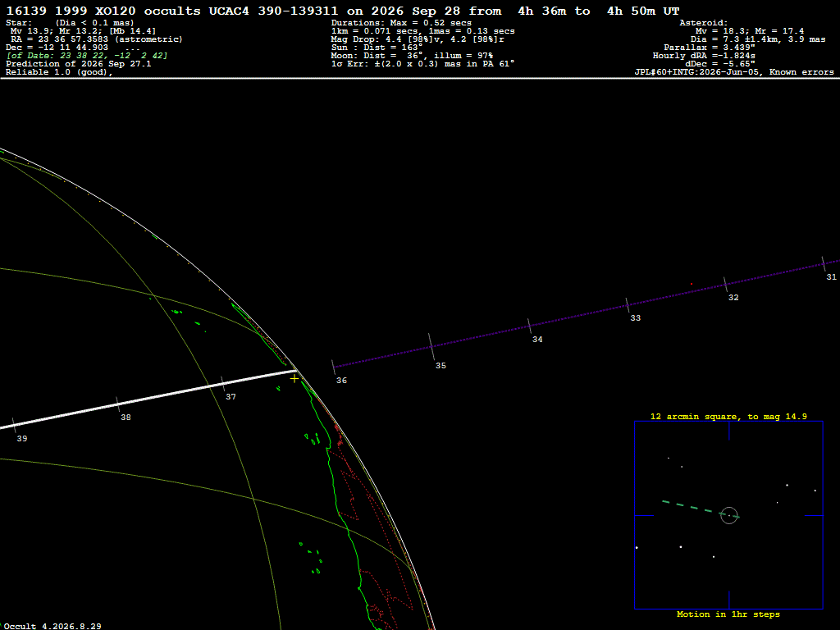The image size is (840, 630).
Task: Click the yellow crosshair marker on the map
Action: [x=294, y=379]
